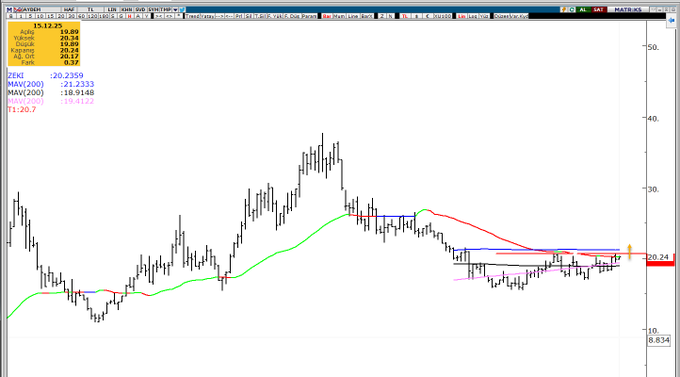Select the Y yearly period button
Image resolution: width=680 pixels, height=377 pixels.
pos(147,16)
